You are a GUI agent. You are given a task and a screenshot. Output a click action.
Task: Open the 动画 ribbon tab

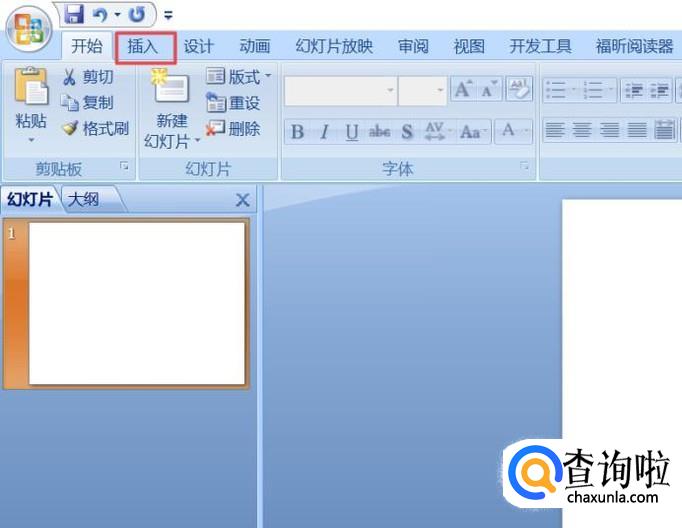255,46
